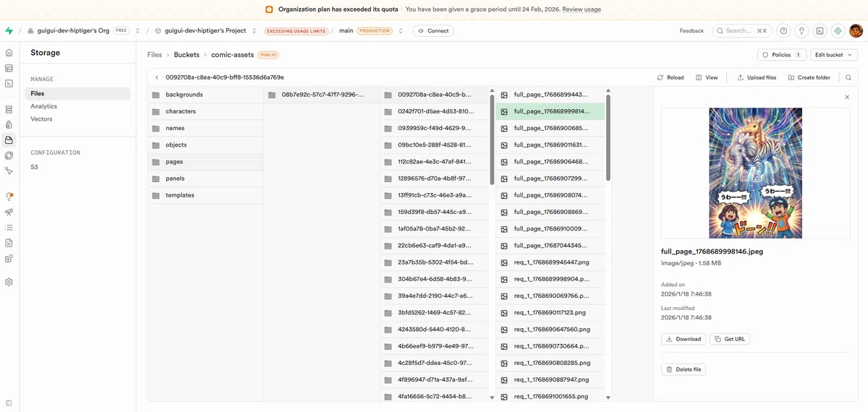Expand the organization switcher chevrons
Image resolution: width=868 pixels, height=412 pixels.
coord(137,31)
